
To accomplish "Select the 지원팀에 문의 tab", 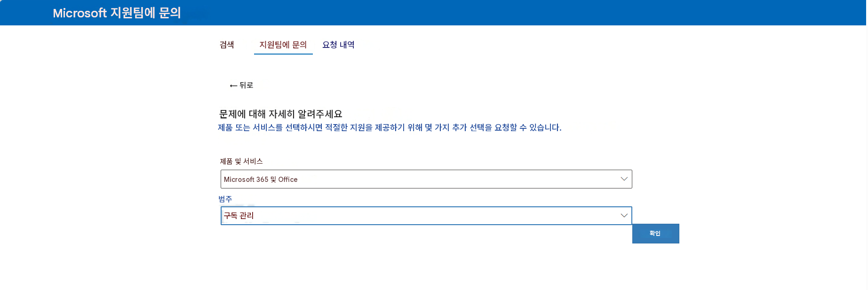I will [283, 45].
